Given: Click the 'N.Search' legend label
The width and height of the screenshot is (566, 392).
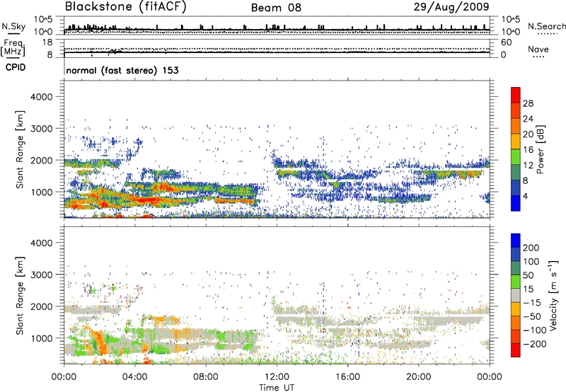Looking at the screenshot, I should coord(546,26).
